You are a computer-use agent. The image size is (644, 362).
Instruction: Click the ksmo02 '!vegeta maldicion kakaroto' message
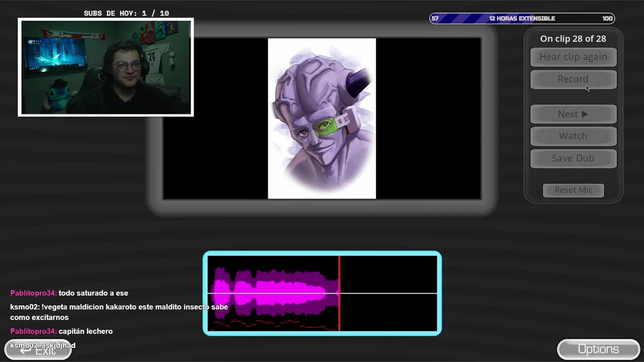[119, 312]
